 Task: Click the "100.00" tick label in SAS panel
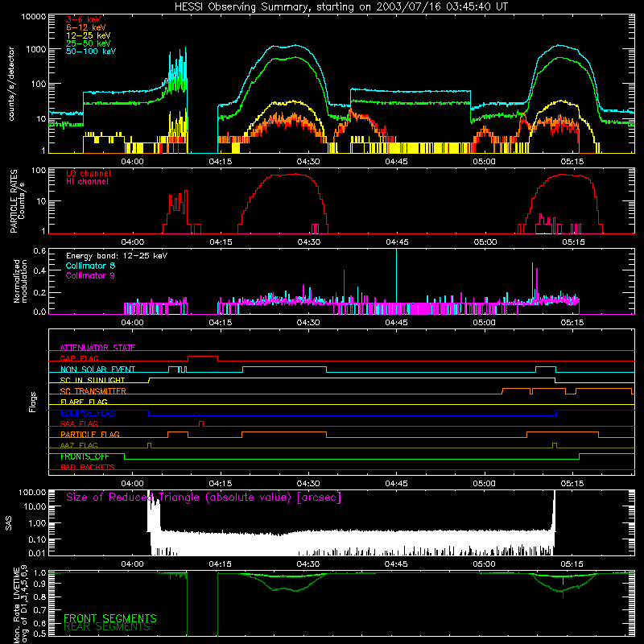(32, 492)
